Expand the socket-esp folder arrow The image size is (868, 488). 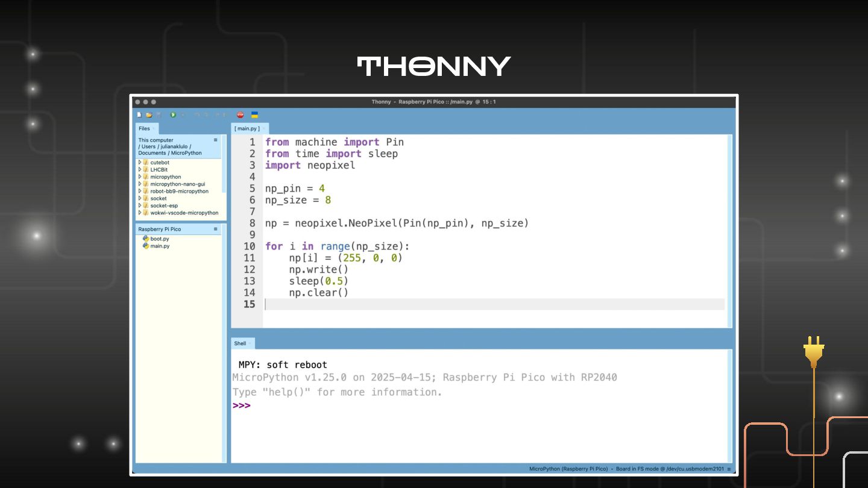click(140, 205)
